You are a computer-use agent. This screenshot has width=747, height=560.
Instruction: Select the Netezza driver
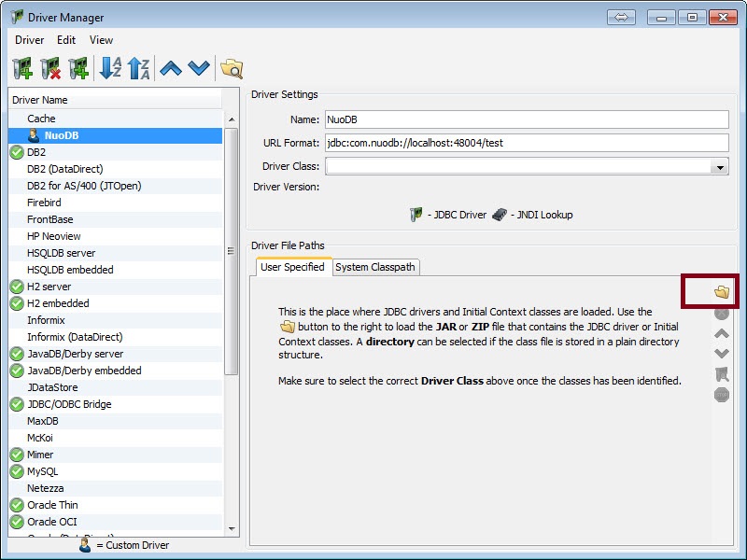tap(115, 488)
